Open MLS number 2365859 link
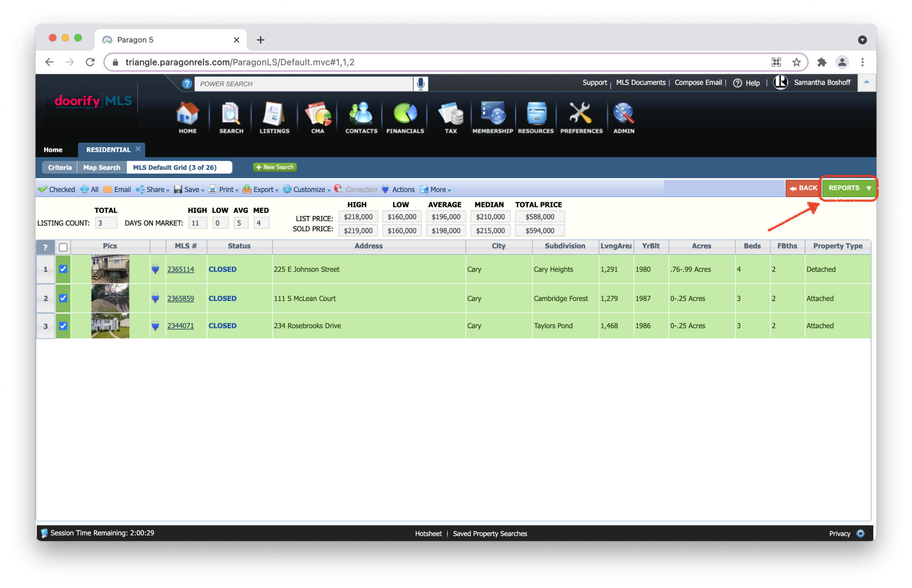The height and width of the screenshot is (588, 912). click(181, 298)
